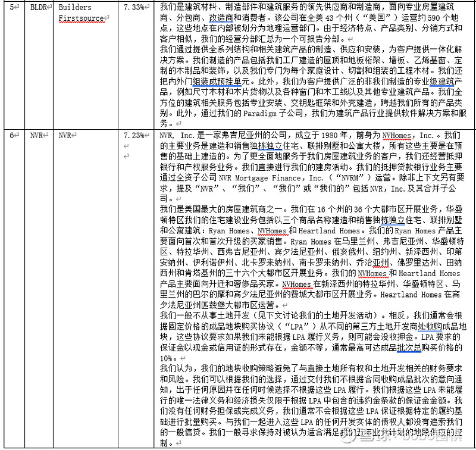Select the ticker cell "BLDR"

[39, 7]
